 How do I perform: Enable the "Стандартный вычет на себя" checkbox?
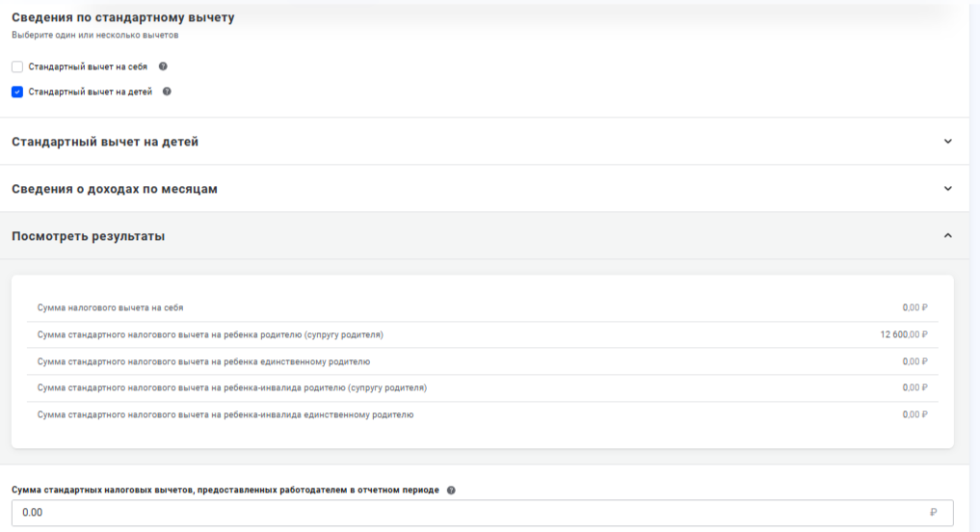(17, 67)
